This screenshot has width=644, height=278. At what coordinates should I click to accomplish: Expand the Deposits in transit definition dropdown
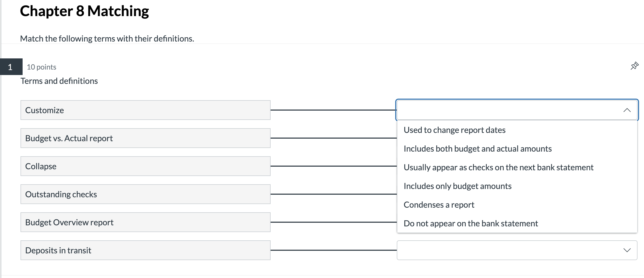(627, 250)
